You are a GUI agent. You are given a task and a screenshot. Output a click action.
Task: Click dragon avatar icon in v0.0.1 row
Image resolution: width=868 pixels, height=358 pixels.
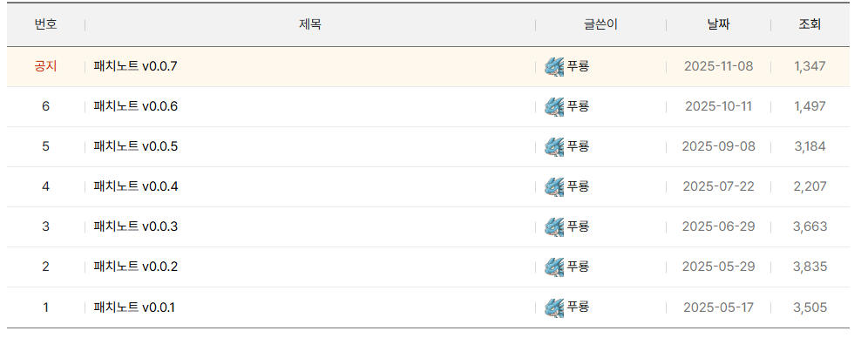[554, 307]
